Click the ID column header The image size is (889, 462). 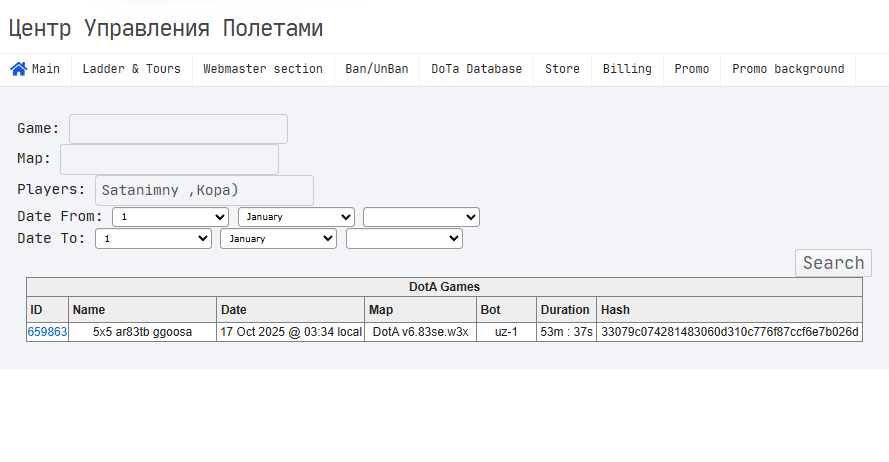pyautogui.click(x=48, y=310)
